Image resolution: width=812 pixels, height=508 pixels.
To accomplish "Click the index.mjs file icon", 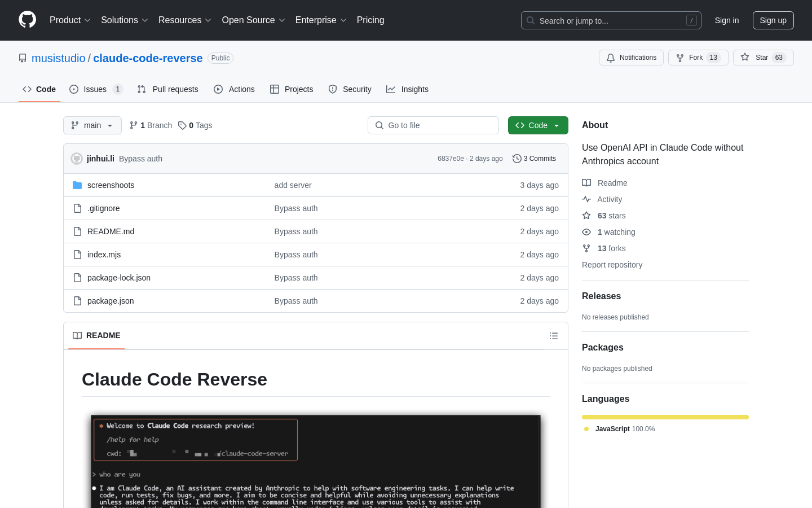I will 77,255.
